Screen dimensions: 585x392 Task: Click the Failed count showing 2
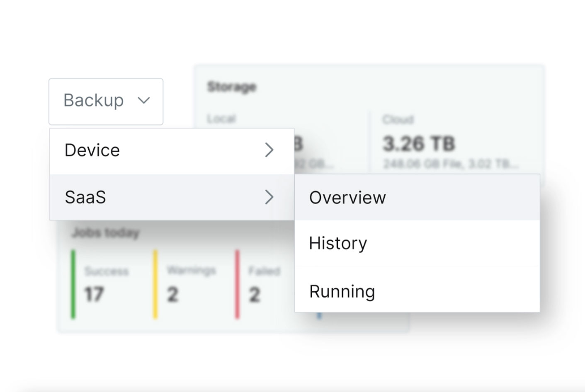[x=254, y=295]
